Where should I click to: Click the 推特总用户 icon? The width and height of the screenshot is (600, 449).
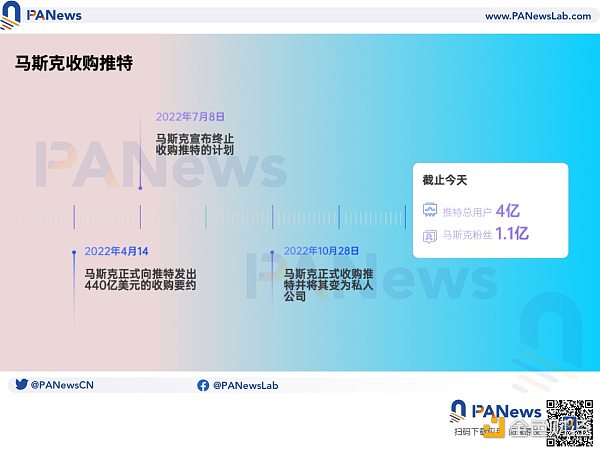pos(430,211)
